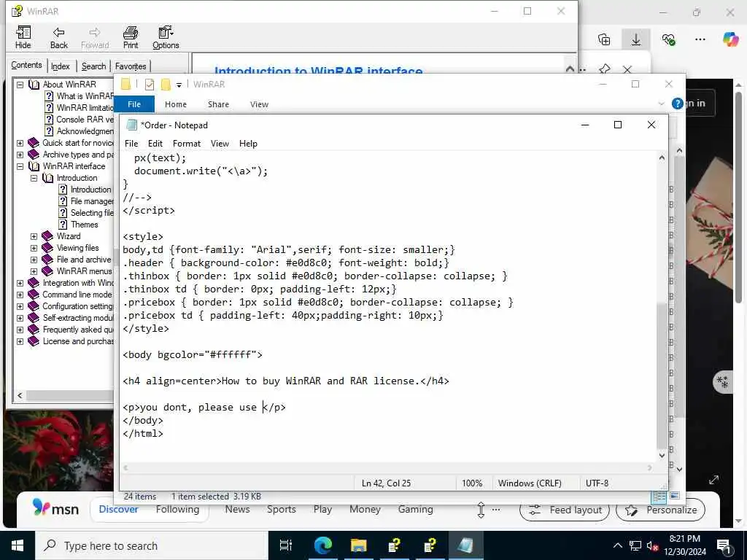The height and width of the screenshot is (560, 747).
Task: Click the Frequently asked questions book icon
Action: [x=34, y=330]
